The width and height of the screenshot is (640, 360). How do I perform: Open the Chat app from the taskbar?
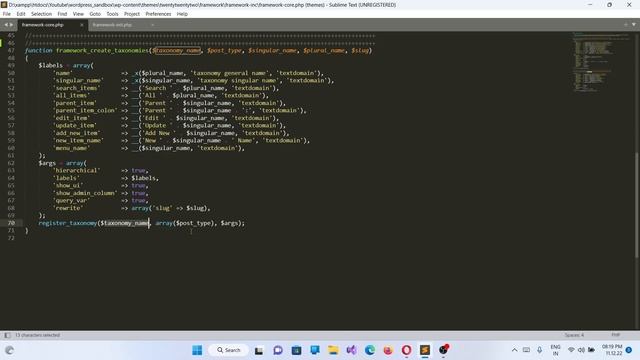coord(278,350)
